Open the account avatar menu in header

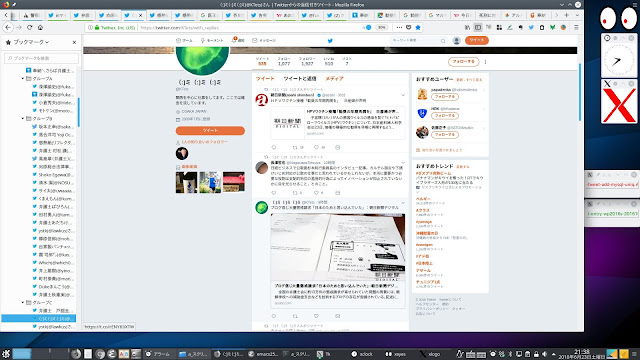[456, 40]
